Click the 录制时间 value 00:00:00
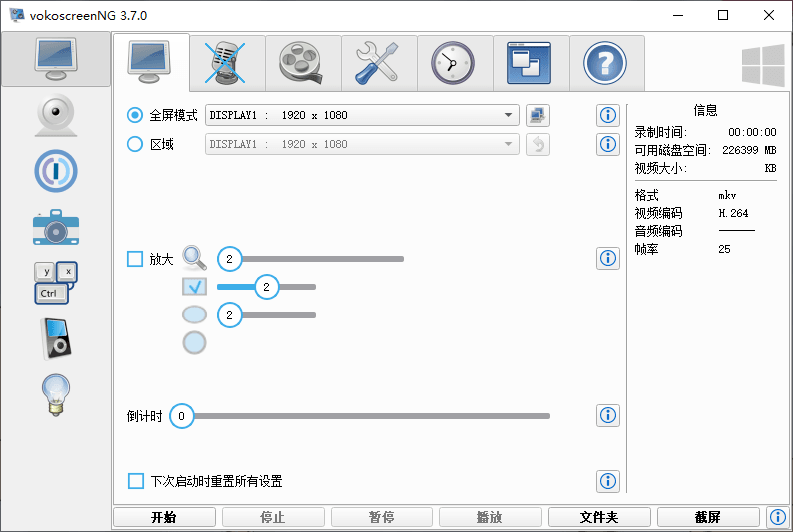The image size is (793, 532). (752, 132)
